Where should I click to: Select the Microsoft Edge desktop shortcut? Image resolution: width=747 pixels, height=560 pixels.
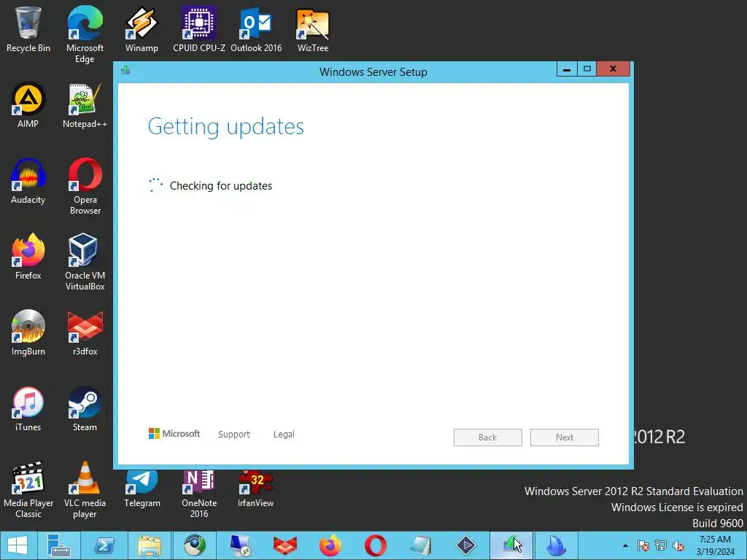pos(85,34)
